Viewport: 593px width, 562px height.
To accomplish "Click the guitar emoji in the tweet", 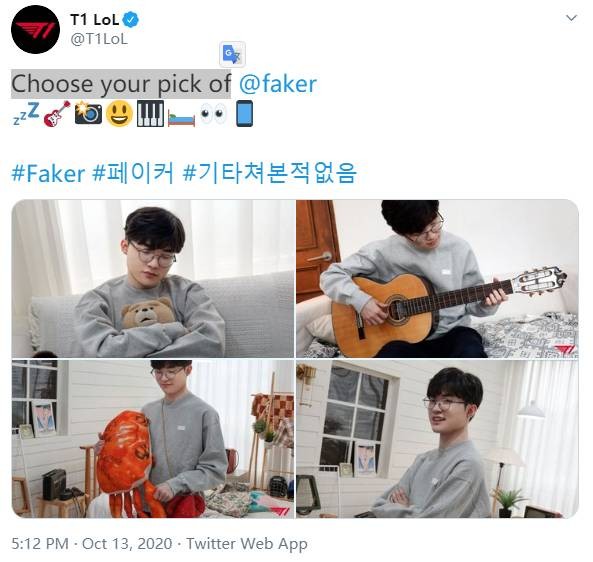I will (x=57, y=113).
